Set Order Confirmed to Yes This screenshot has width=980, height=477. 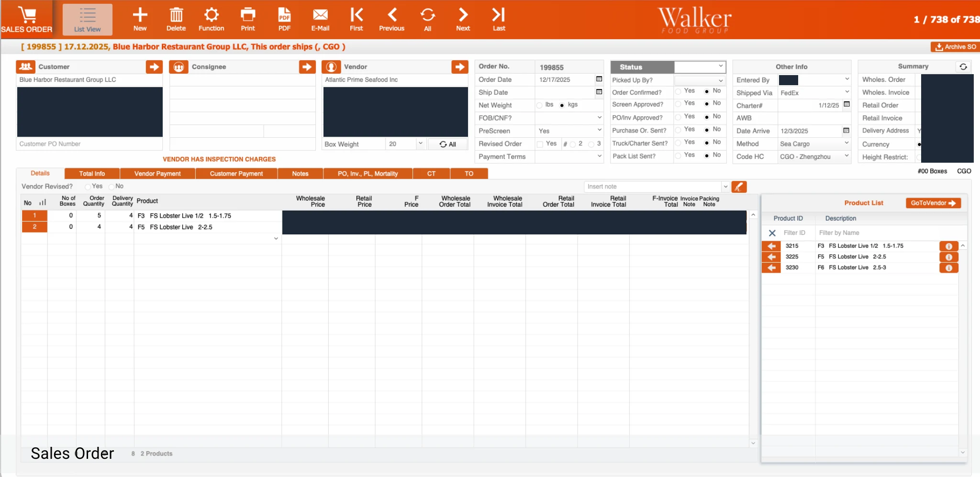(678, 91)
